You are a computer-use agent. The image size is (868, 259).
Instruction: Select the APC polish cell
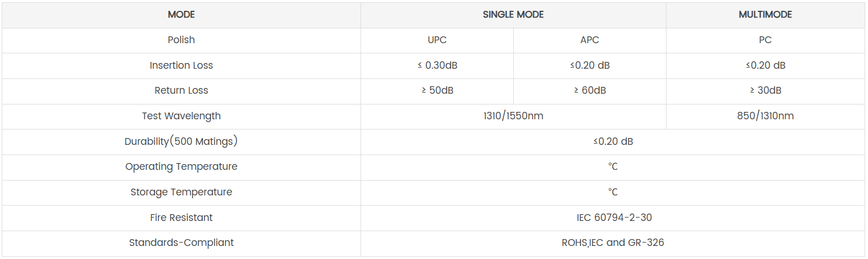590,40
